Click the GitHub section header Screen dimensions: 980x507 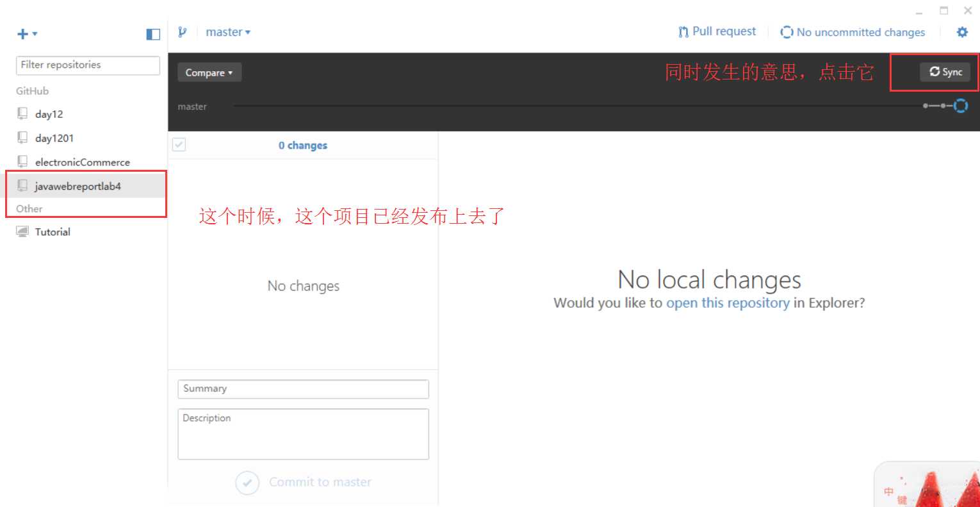[x=32, y=91]
